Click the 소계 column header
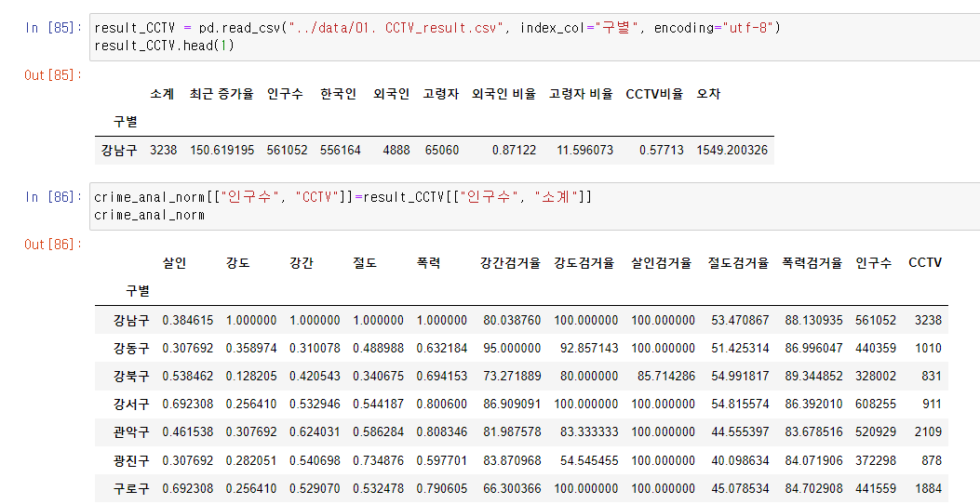This screenshot has height=504, width=980. point(163,94)
